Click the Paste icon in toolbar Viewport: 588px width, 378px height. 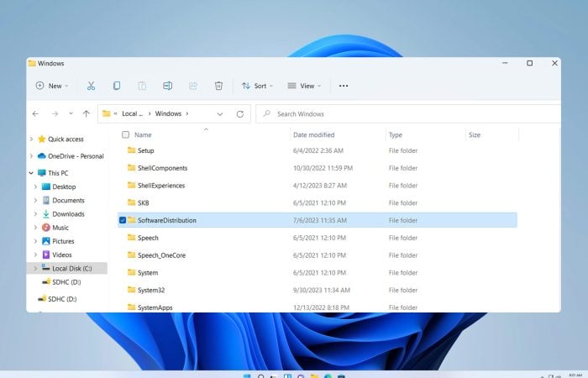(142, 86)
